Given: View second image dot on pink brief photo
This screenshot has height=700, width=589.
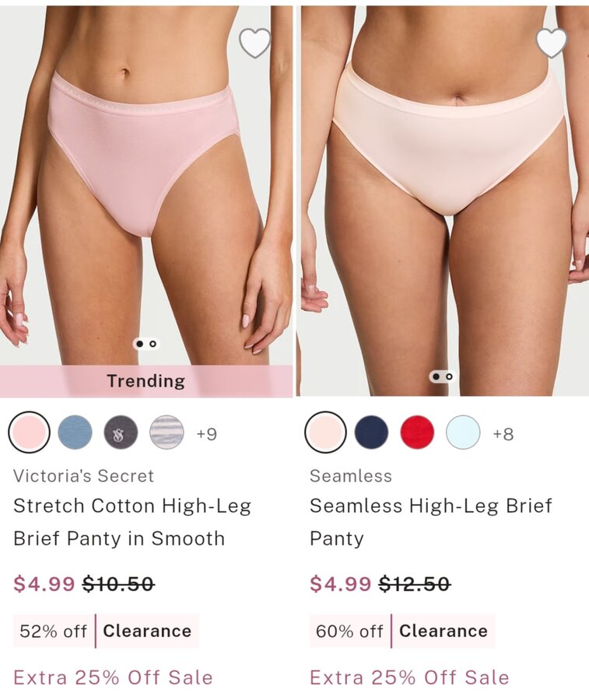Looking at the screenshot, I should coord(153,344).
